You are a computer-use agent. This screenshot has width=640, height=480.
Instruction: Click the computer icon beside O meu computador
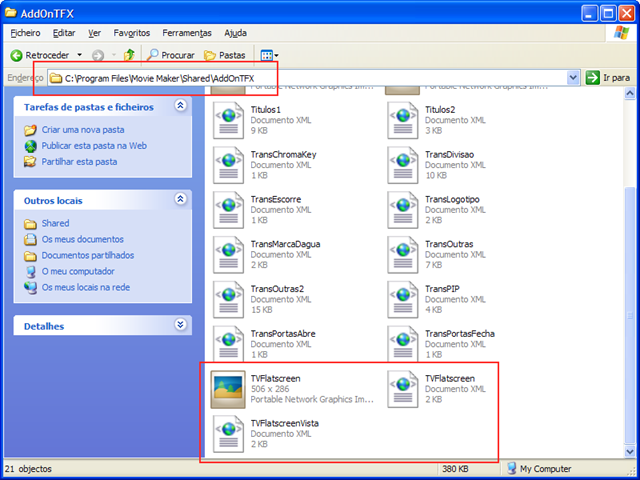[x=30, y=271]
